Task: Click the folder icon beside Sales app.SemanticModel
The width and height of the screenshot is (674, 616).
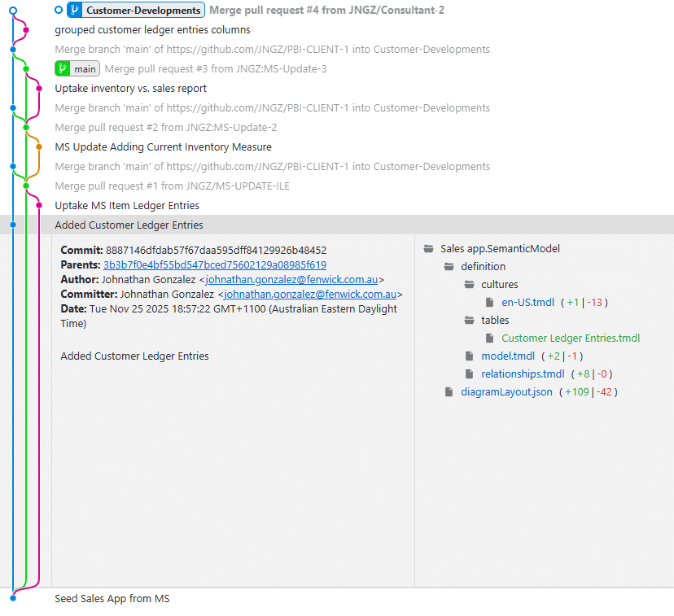Action: 427,249
